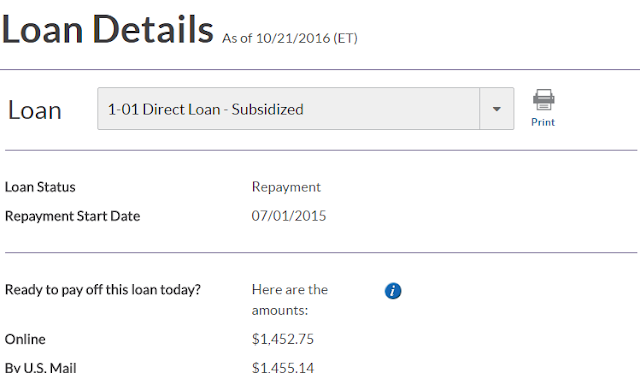Image resolution: width=640 pixels, height=373 pixels.
Task: Click the By U.S. Mail label
Action: click(x=40, y=367)
